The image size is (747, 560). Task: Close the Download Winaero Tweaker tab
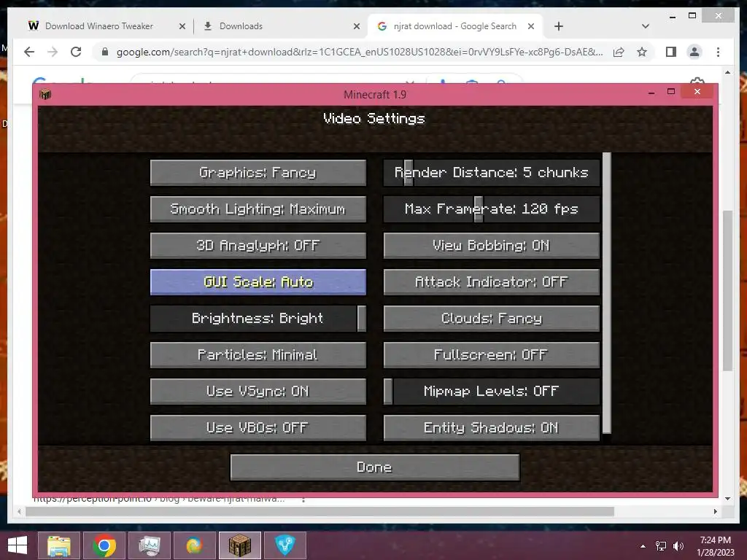click(x=182, y=27)
